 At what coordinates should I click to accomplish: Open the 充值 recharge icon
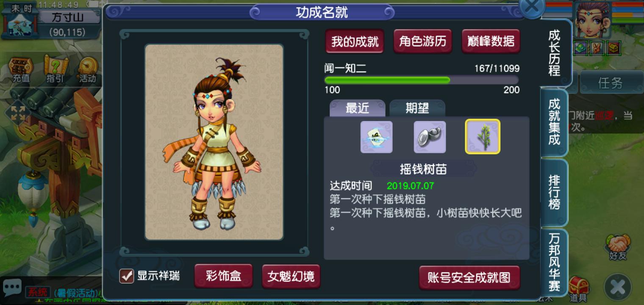click(21, 70)
